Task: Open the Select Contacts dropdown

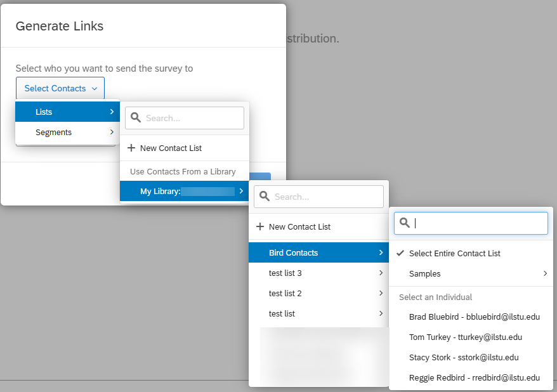Action: (60, 88)
